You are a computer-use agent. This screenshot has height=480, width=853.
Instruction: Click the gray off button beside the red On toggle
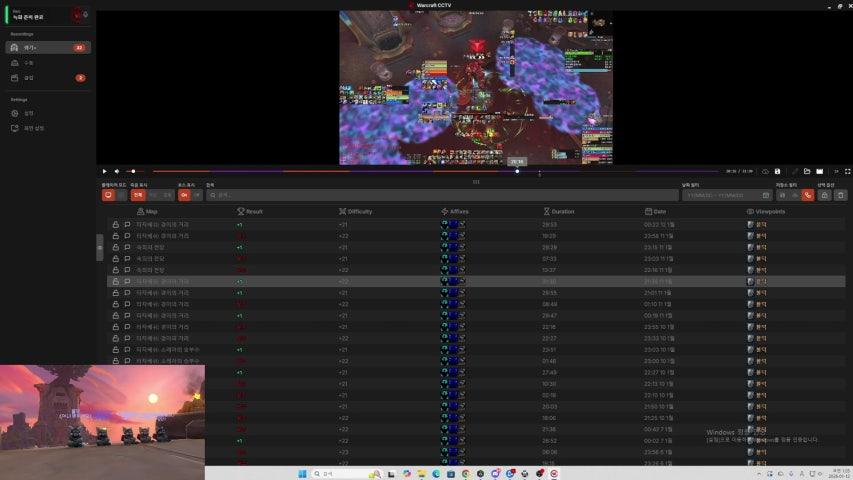pos(197,195)
